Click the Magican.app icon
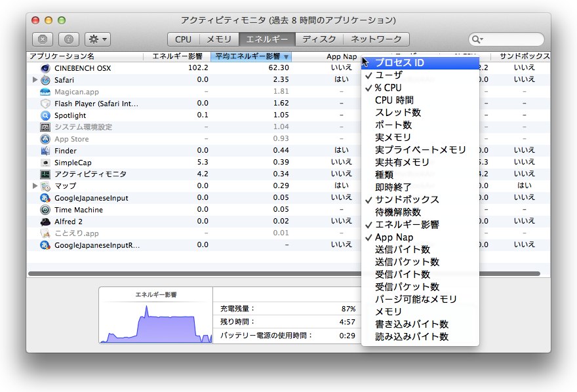The width and height of the screenshot is (577, 392). (45, 92)
